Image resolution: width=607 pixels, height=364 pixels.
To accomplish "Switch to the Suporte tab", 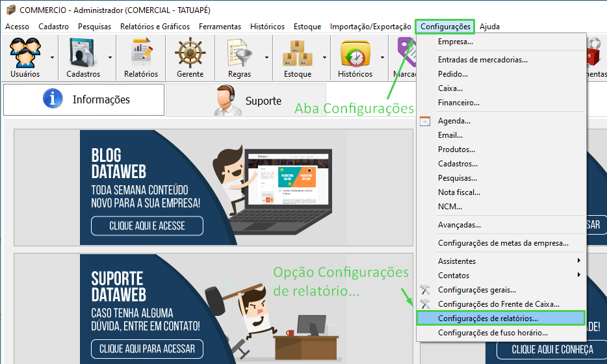I will (246, 100).
